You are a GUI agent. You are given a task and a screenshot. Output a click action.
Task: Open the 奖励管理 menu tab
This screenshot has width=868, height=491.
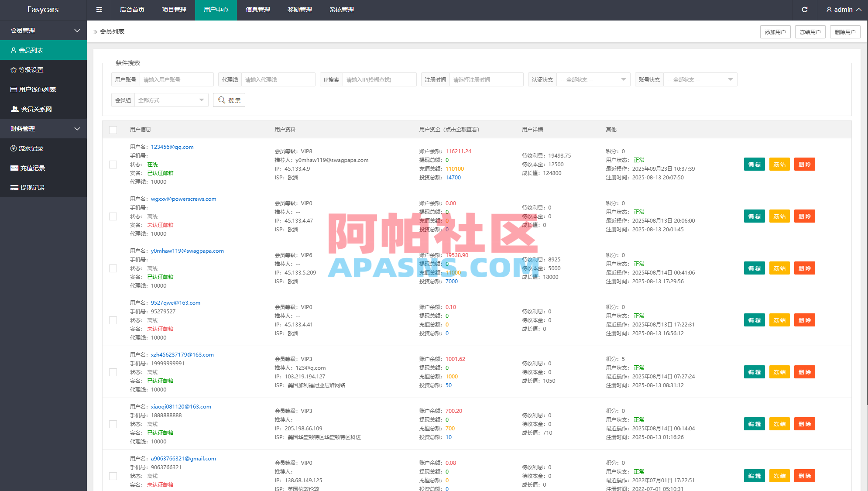[x=299, y=9]
